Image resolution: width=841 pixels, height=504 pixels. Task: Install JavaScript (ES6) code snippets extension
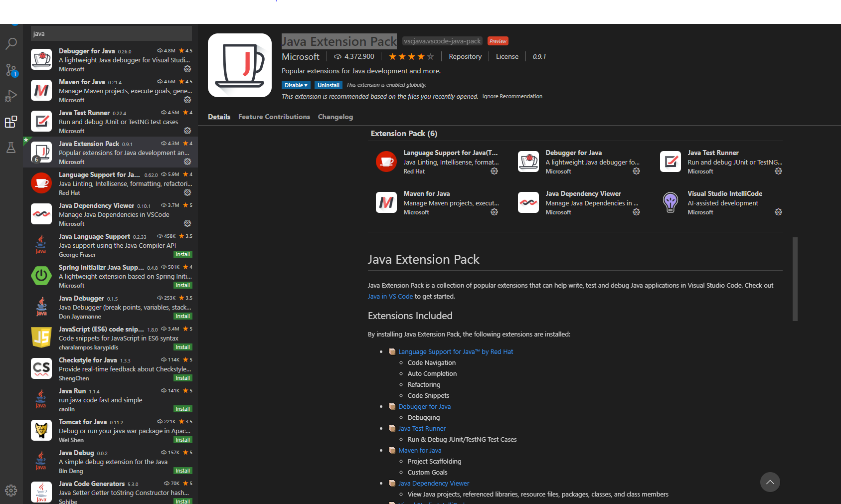(182, 347)
